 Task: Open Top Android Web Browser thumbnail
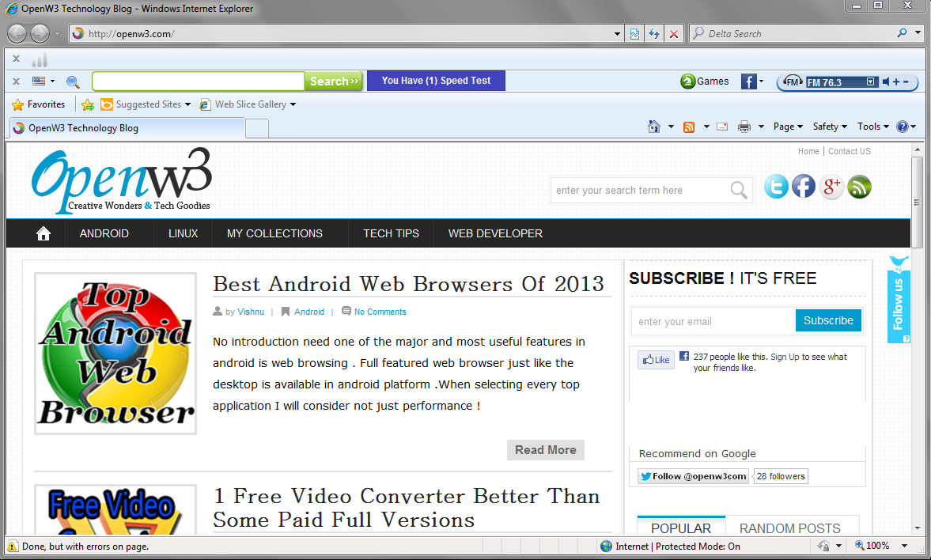(115, 354)
